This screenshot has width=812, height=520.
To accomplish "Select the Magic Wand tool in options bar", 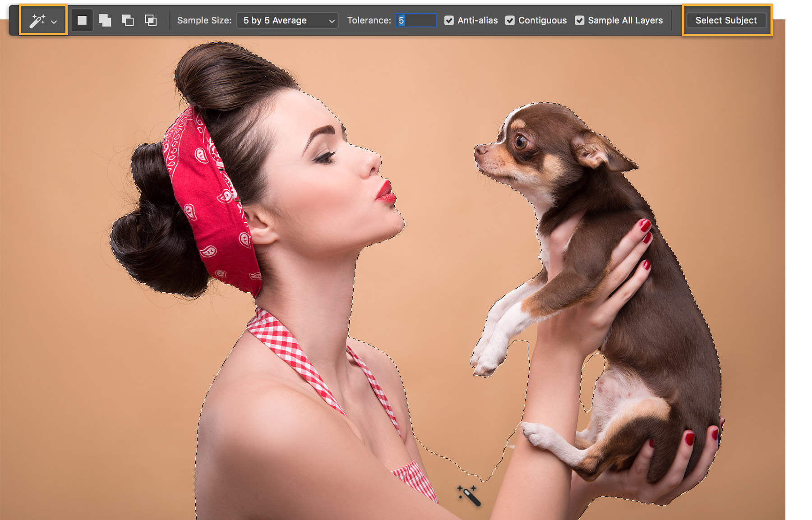I will 38,19.
